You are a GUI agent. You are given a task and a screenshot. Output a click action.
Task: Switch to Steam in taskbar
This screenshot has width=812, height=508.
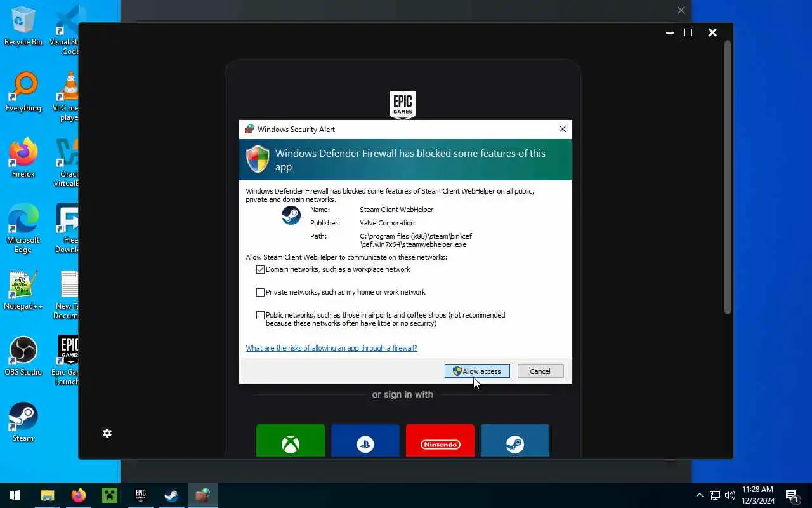pyautogui.click(x=172, y=495)
